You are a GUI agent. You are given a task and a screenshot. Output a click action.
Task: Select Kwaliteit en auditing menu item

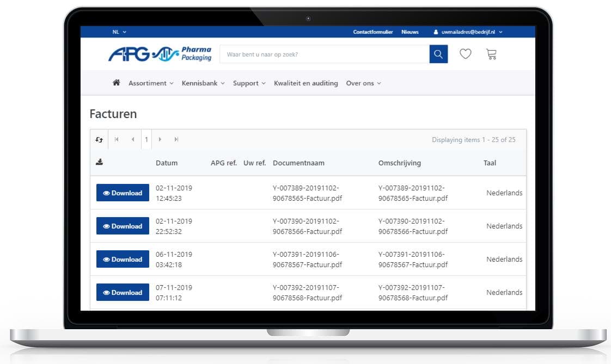pos(305,83)
